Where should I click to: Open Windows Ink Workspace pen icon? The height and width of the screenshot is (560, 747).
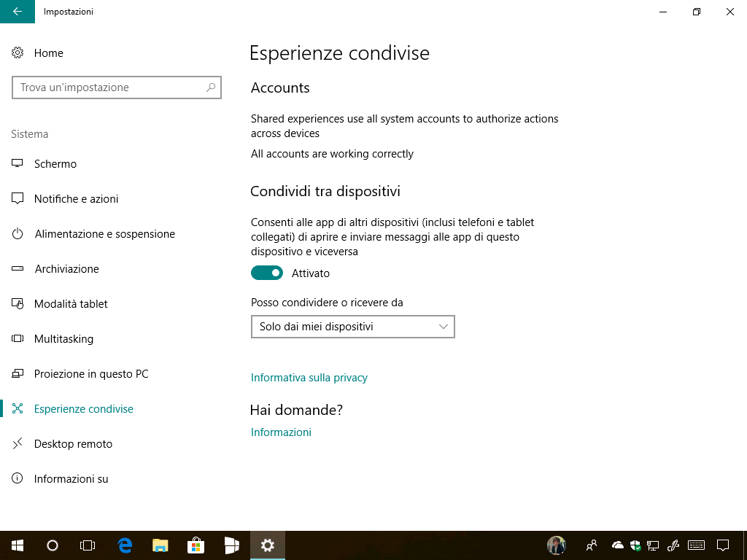coord(673,545)
